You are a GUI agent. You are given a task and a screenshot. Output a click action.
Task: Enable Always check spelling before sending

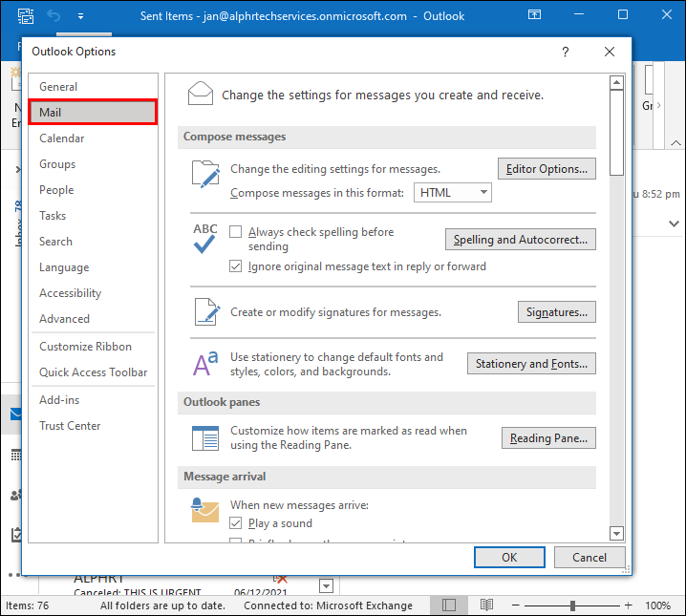click(235, 232)
